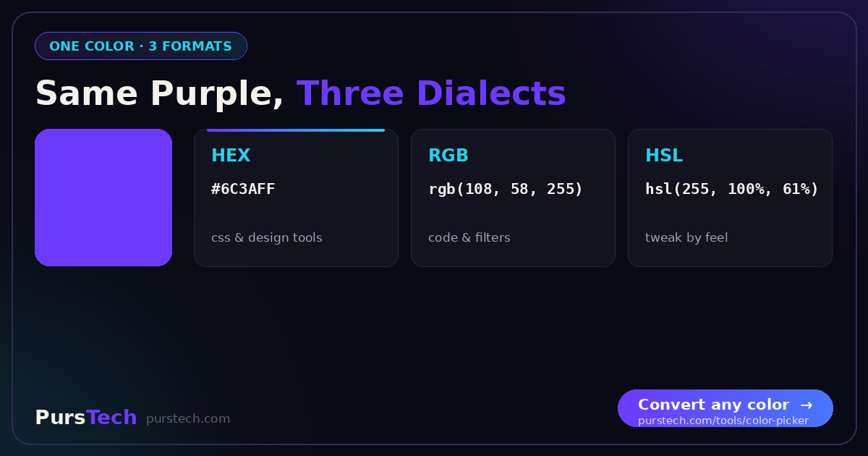Click the 'code & filters' caption

[469, 237]
